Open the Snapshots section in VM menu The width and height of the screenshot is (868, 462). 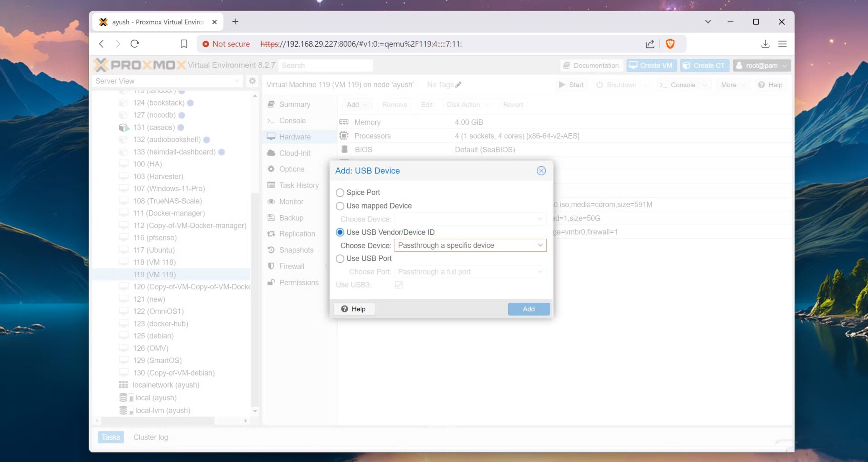tap(296, 250)
